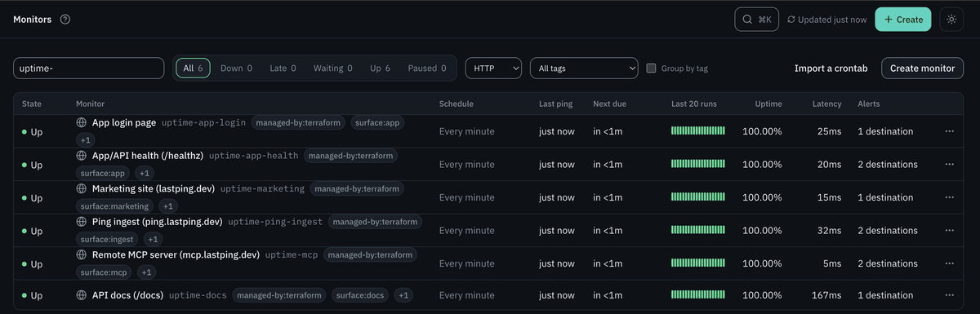Select the Up filter tab
This screenshot has width=980, height=314.
point(380,69)
